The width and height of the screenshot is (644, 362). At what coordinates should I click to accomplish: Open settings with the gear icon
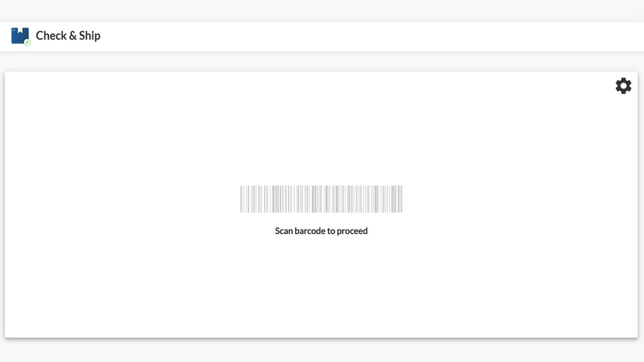623,85
